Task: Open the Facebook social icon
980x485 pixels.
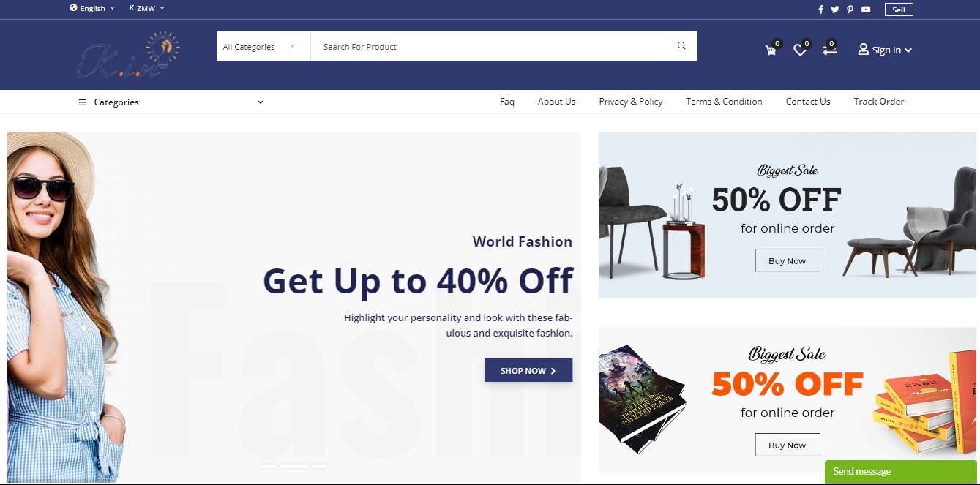Action: 820,10
